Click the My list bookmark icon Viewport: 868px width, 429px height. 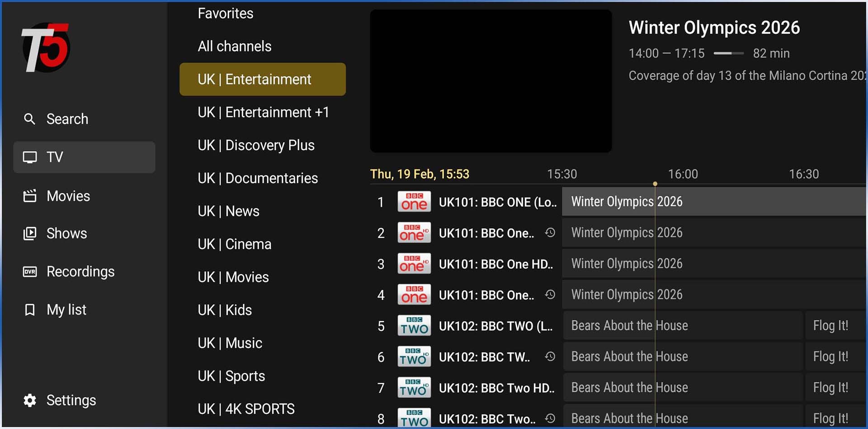30,310
